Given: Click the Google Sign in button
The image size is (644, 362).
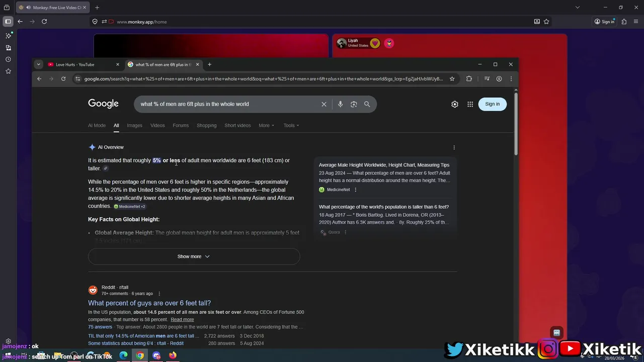Looking at the screenshot, I should click(493, 104).
